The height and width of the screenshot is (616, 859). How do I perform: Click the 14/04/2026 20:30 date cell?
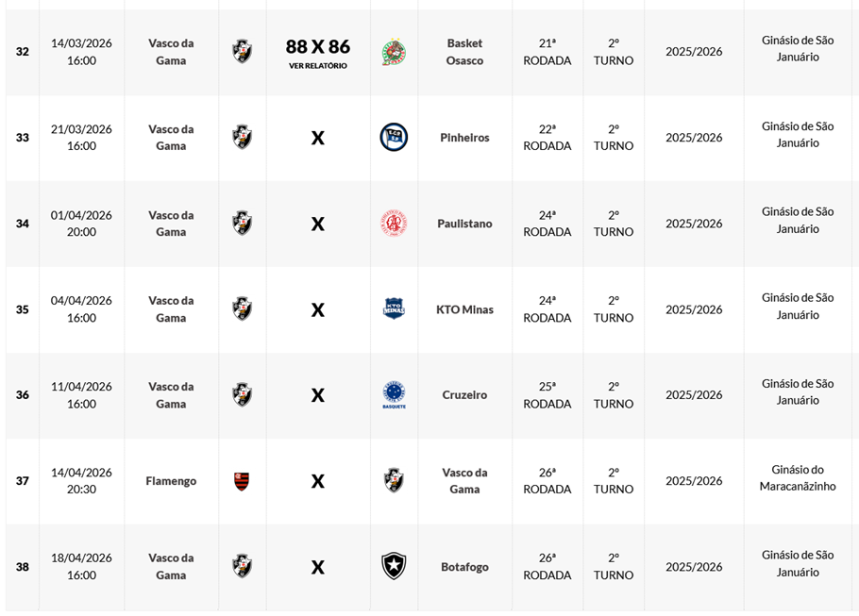[81, 481]
